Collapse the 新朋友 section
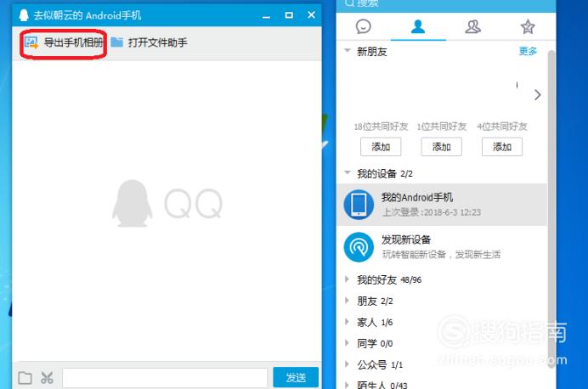 [348, 51]
